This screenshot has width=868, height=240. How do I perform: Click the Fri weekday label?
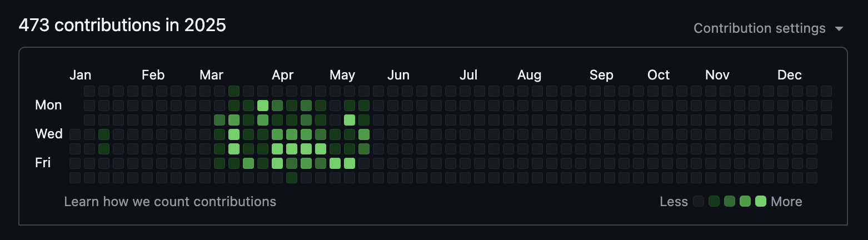coord(43,163)
